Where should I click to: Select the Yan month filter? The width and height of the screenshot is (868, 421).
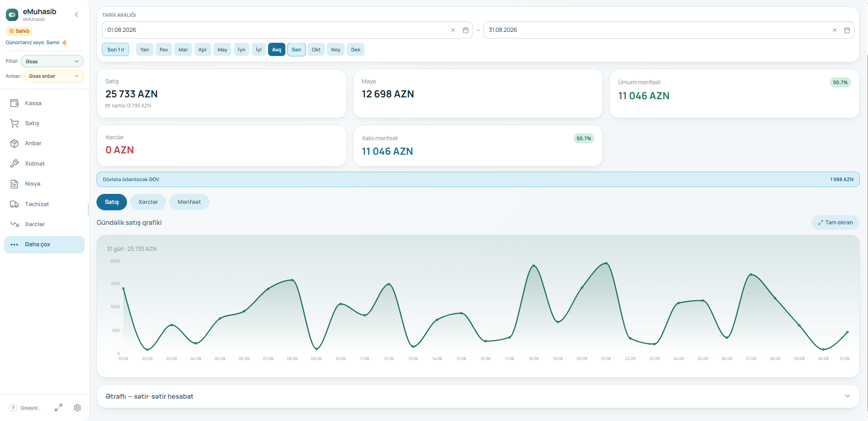click(x=145, y=50)
